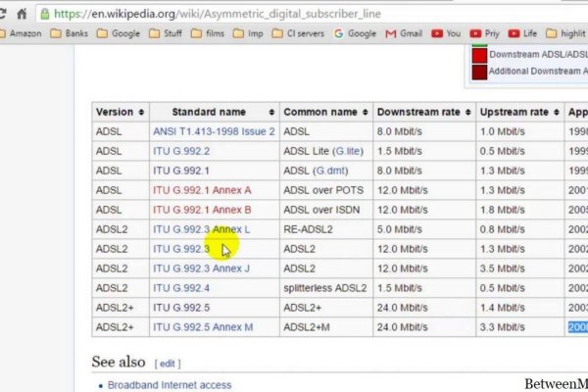Click the ADSL2+M common name cell
This screenshot has height=392, width=588.
click(326, 327)
